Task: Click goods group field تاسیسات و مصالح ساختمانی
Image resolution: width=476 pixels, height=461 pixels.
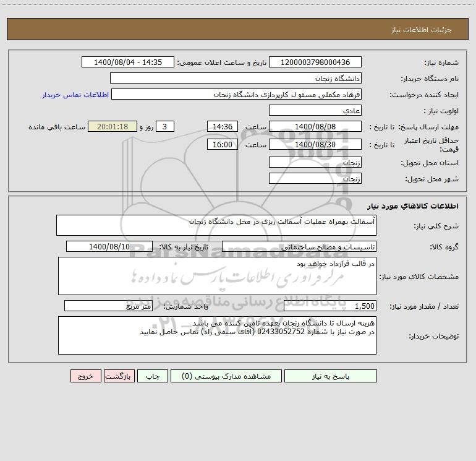Action: [x=299, y=246]
